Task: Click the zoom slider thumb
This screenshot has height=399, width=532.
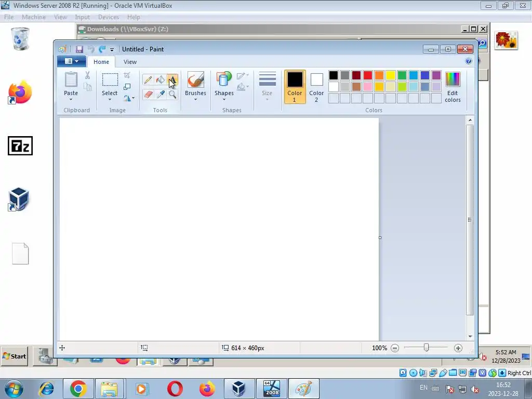Action: [426, 348]
